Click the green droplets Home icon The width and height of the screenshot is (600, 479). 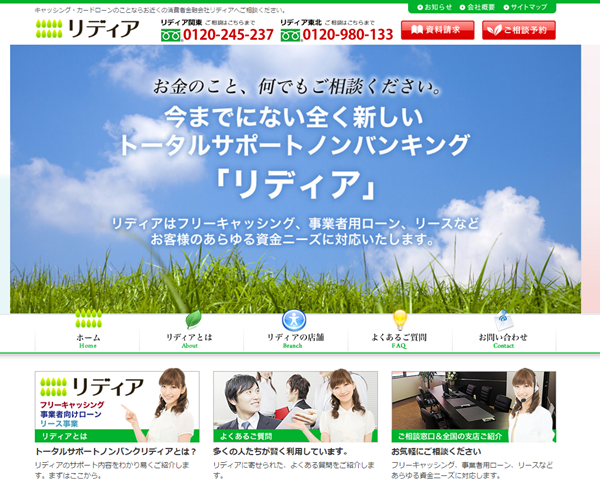(x=88, y=319)
